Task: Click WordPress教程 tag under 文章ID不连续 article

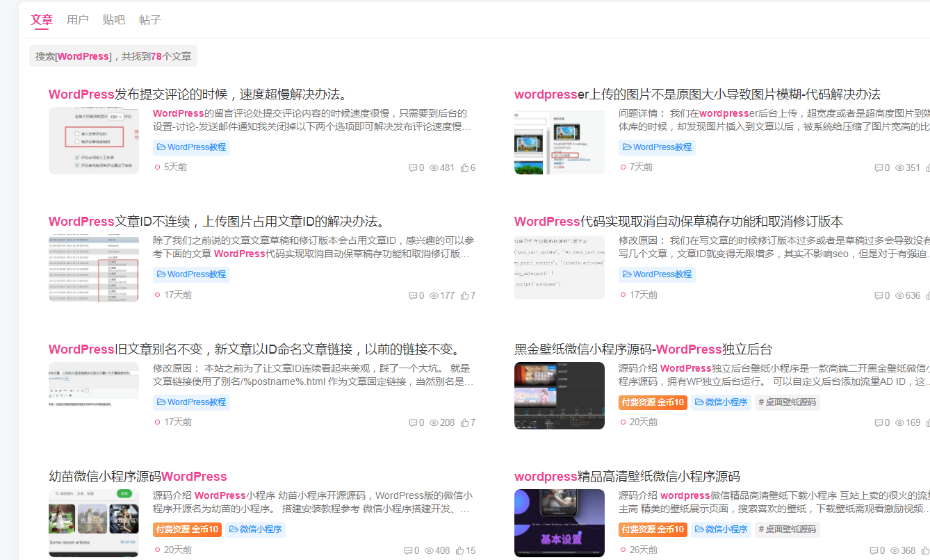Action: click(191, 274)
